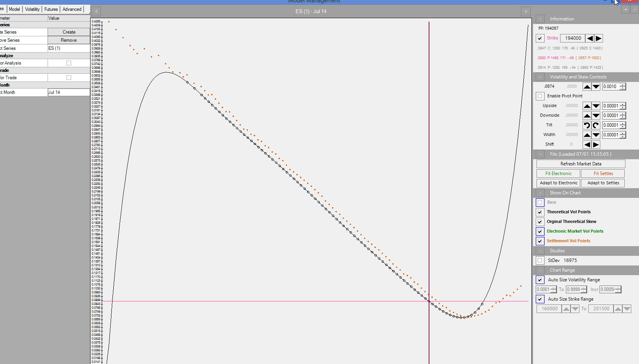Click the Fit Settles button
Viewport: 639px width, 364px height.
[x=603, y=173]
